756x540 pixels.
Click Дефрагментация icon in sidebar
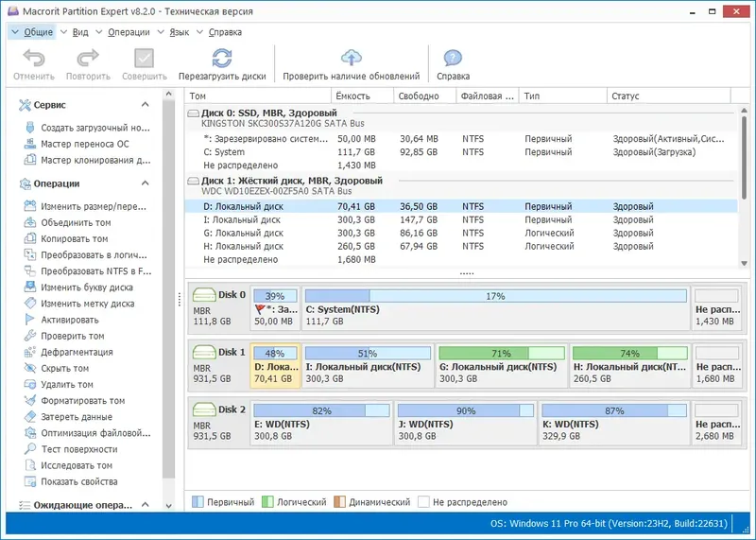tap(27, 353)
